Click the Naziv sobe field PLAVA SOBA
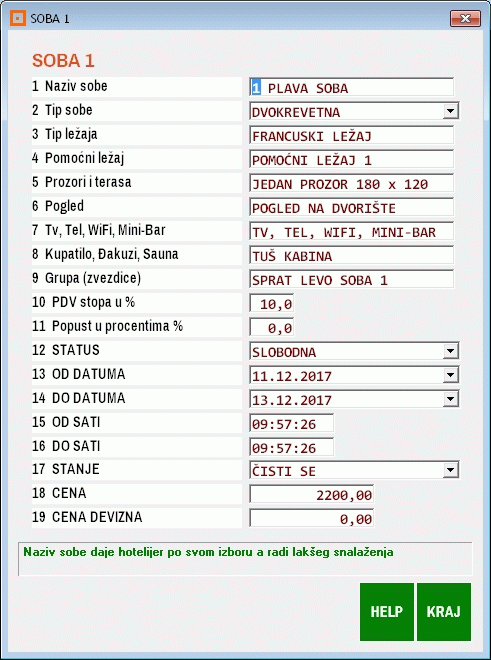 click(x=352, y=87)
